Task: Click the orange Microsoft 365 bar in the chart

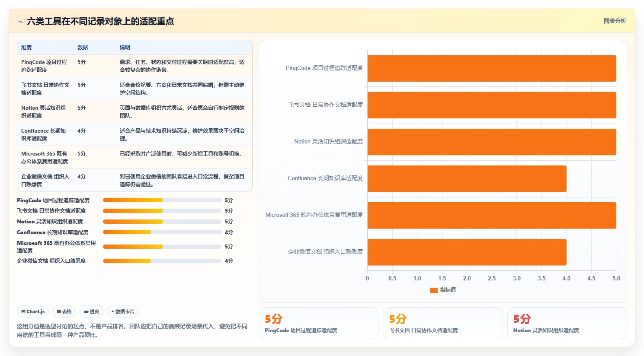Action: (492, 215)
